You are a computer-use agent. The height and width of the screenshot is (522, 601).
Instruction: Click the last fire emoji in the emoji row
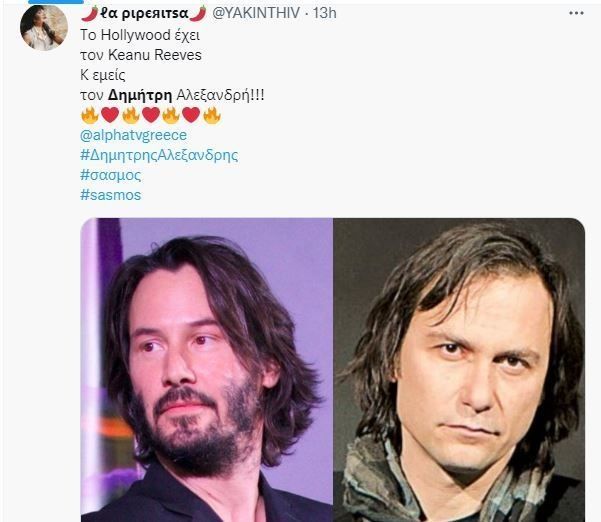click(212, 115)
